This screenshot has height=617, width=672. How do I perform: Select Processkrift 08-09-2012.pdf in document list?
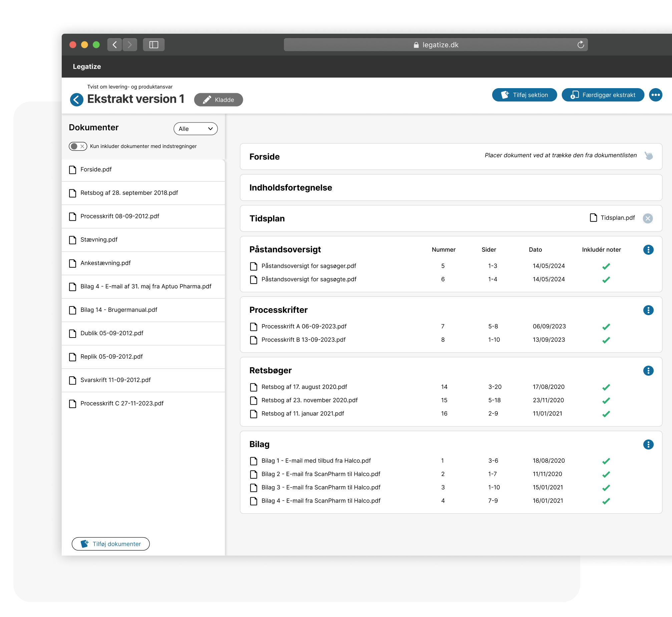143,216
